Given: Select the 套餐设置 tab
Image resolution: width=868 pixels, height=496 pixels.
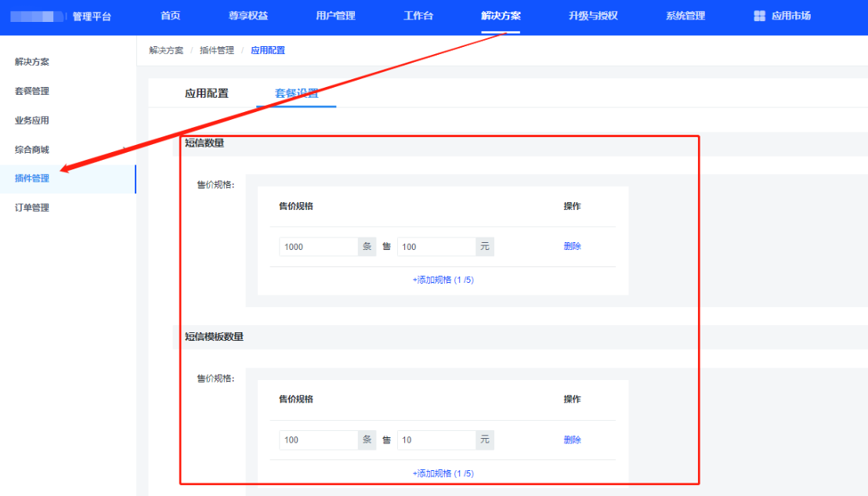Looking at the screenshot, I should point(296,93).
